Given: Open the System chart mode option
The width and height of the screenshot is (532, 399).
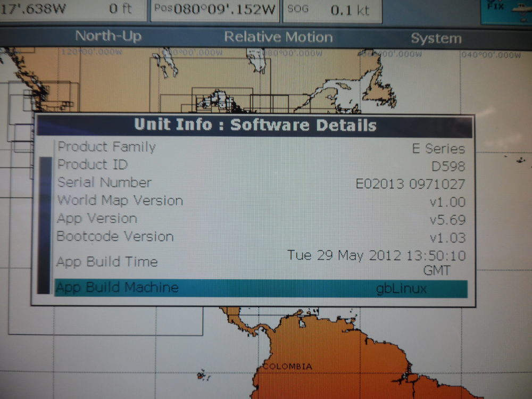Looking at the screenshot, I should click(436, 38).
